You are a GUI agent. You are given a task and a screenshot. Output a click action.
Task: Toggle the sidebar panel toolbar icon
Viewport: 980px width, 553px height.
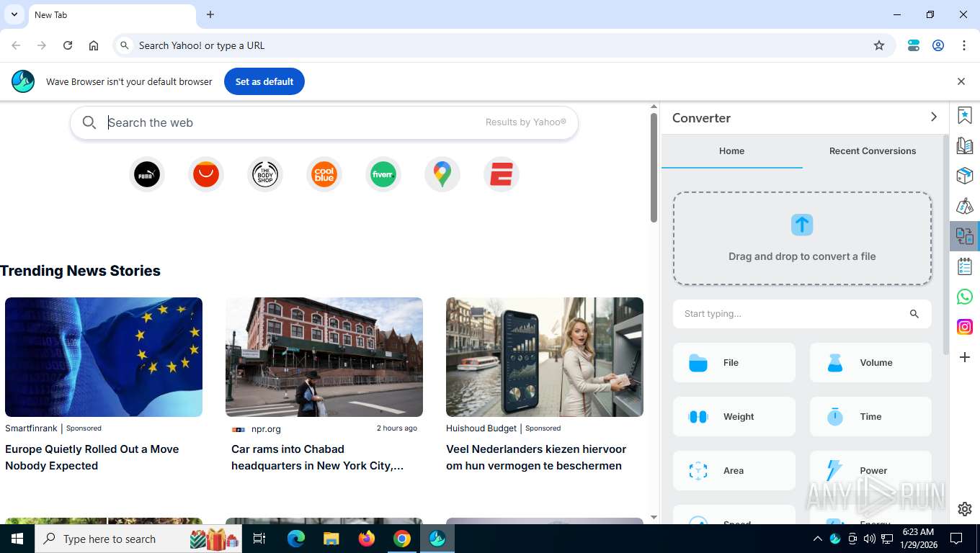pyautogui.click(x=914, y=45)
